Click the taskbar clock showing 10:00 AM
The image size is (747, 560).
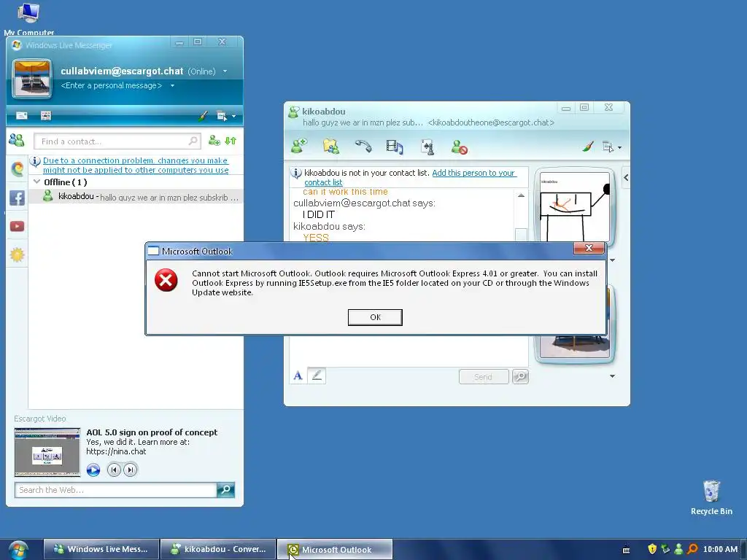[720, 549]
